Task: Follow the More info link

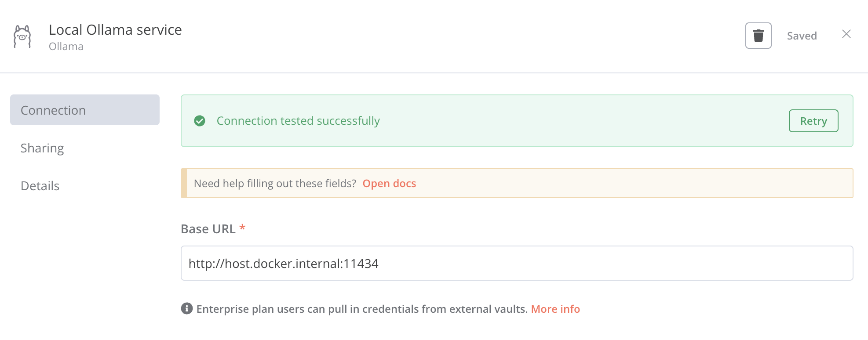Action: 555,309
